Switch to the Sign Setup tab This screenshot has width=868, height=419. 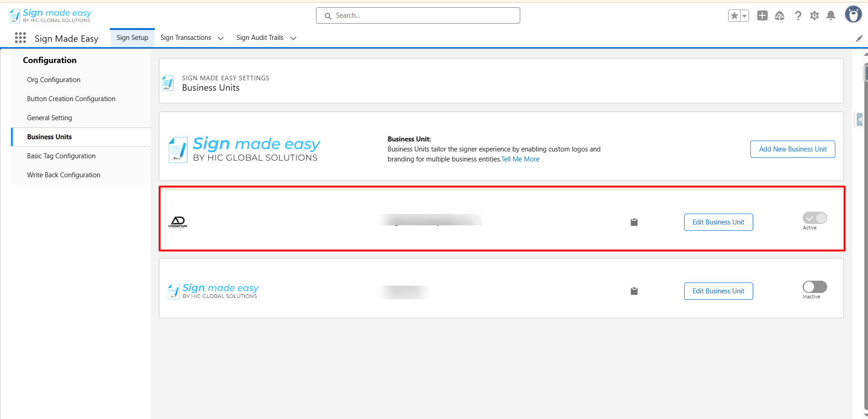[x=132, y=38]
